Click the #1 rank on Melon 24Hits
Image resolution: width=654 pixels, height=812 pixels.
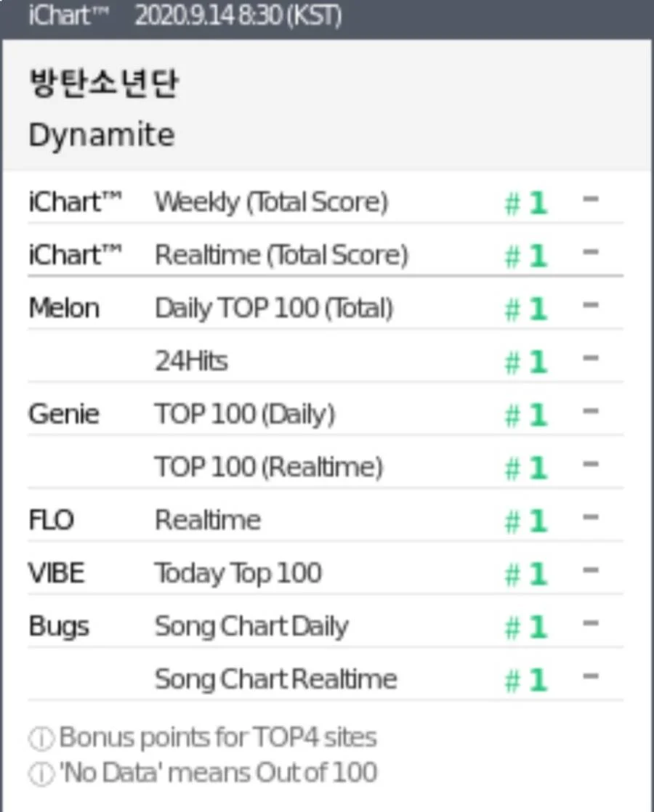point(527,362)
